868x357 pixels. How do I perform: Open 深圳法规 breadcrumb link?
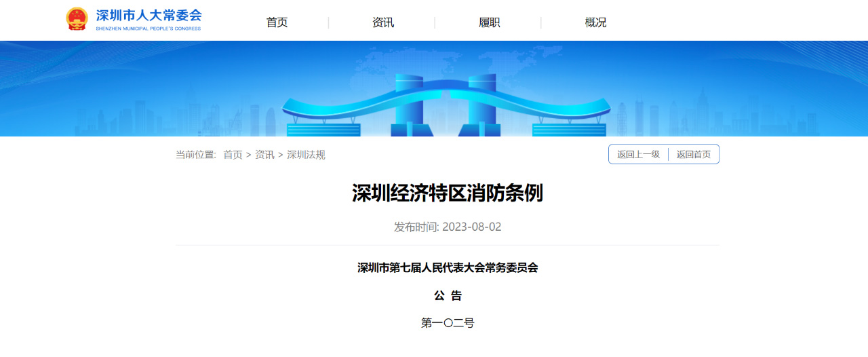point(306,155)
